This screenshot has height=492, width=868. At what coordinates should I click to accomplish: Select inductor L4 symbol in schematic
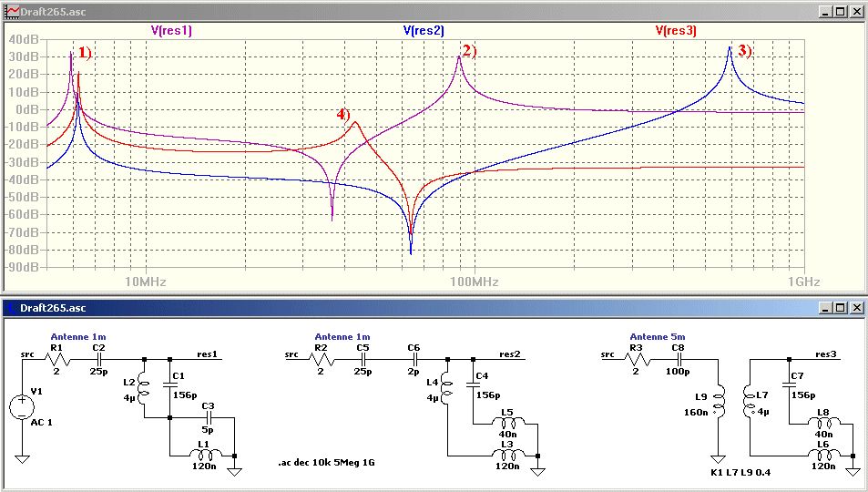[446, 388]
